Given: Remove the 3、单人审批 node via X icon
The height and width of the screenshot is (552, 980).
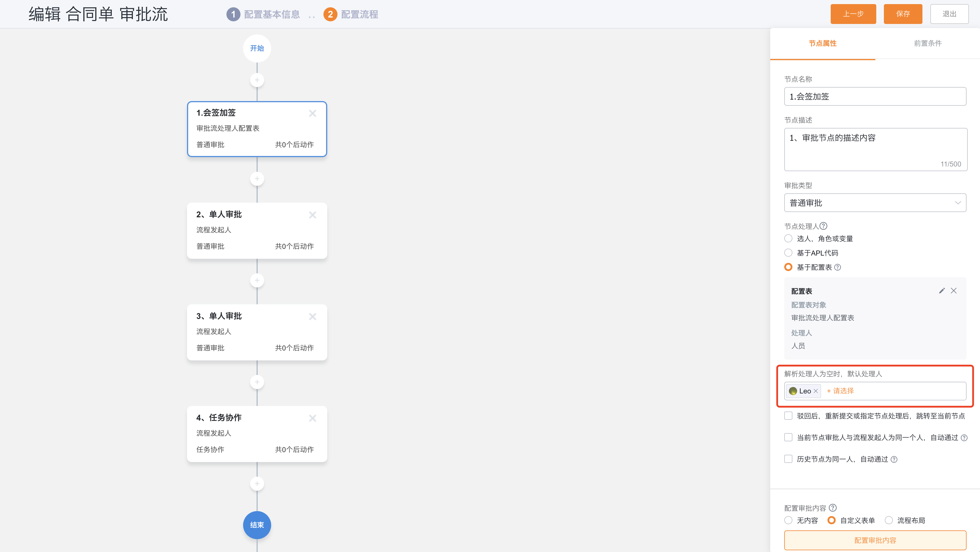Looking at the screenshot, I should [312, 316].
